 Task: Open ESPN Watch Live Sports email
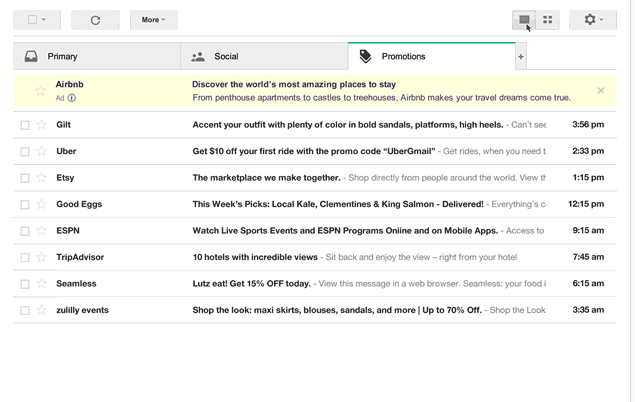coord(345,231)
